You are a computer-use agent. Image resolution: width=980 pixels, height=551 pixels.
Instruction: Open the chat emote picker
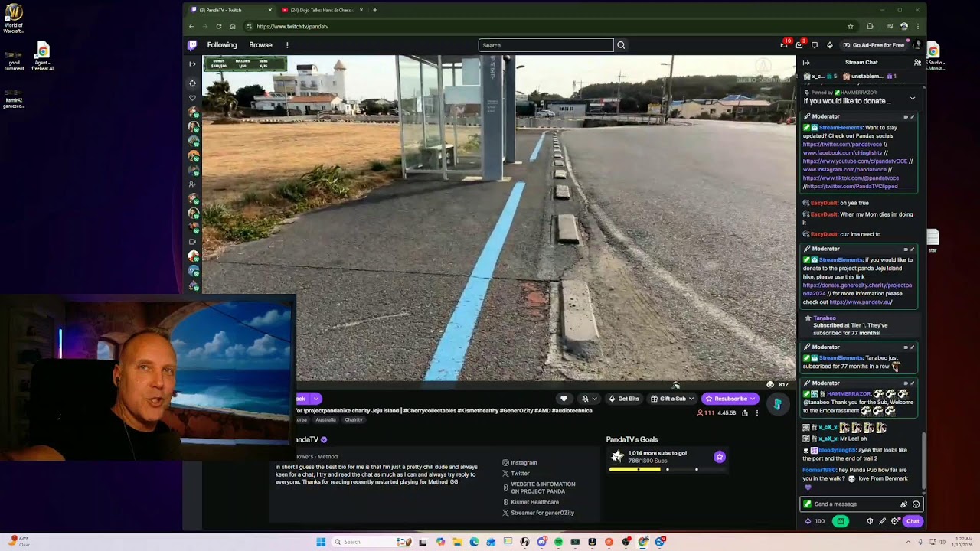tap(916, 504)
